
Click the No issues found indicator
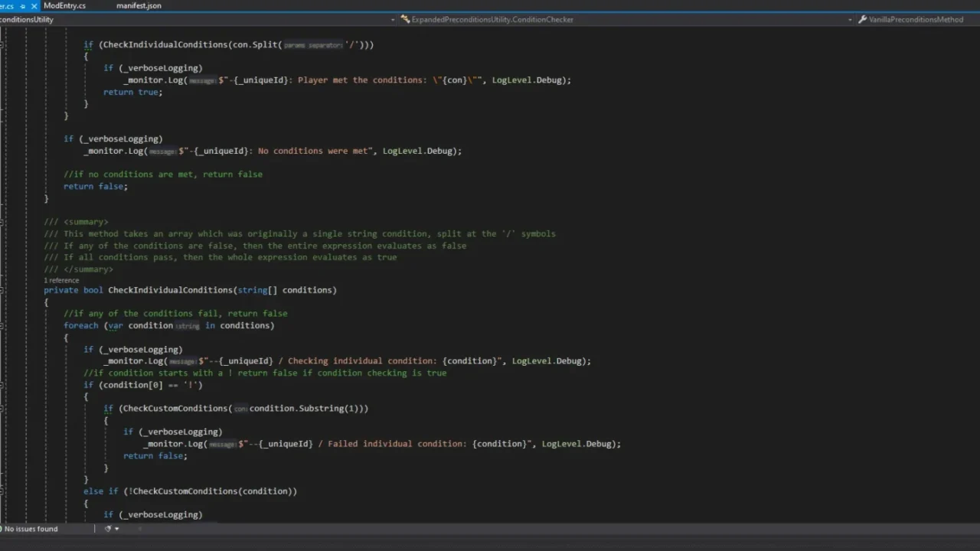click(x=28, y=529)
